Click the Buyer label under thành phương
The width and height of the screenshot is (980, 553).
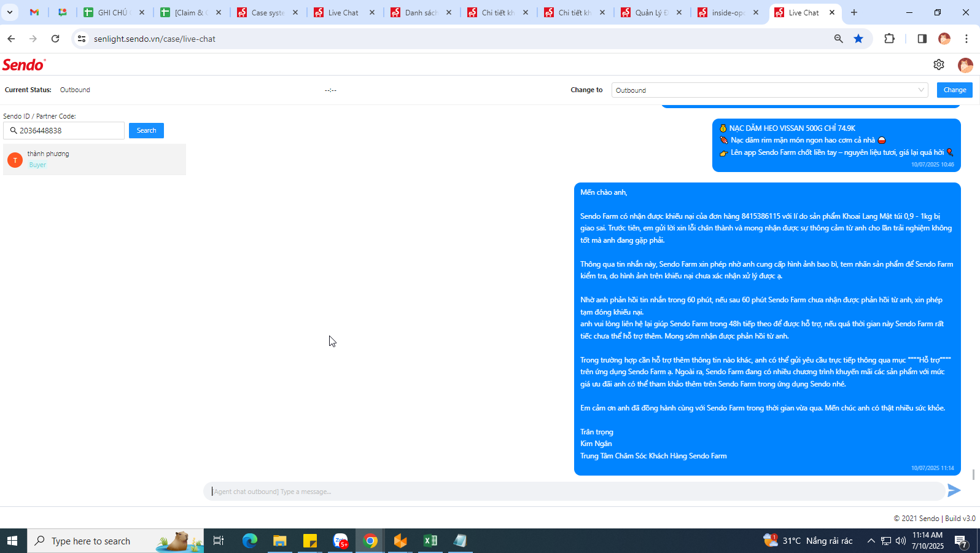[37, 165]
